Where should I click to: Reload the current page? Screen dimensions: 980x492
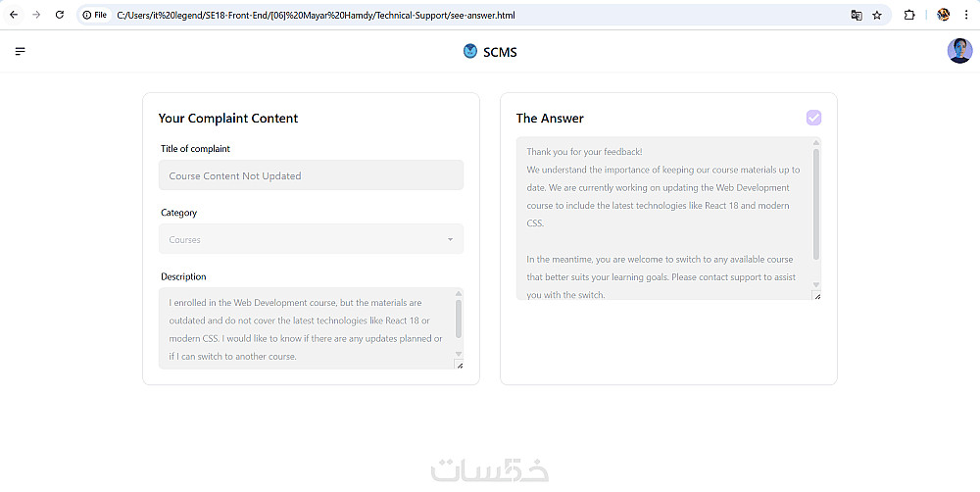point(60,15)
